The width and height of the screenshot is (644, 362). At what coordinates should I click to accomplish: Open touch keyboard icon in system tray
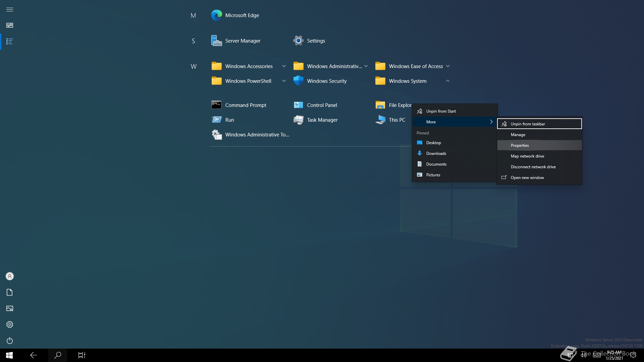pos(597,355)
